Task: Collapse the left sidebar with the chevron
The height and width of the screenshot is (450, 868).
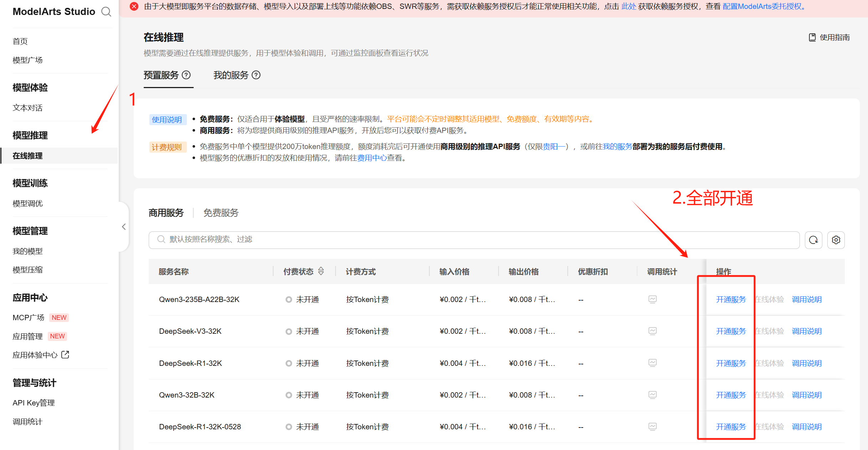Action: tap(124, 227)
